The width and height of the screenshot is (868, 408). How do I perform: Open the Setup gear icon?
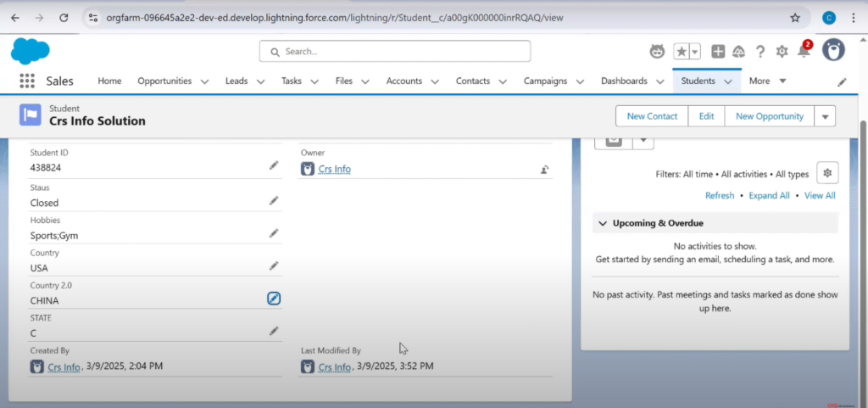pos(782,52)
